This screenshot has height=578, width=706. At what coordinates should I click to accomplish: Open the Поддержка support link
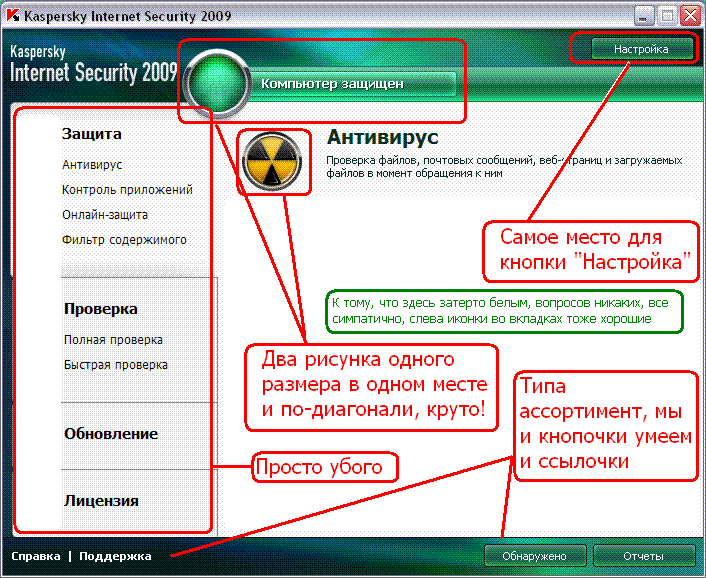(115, 556)
